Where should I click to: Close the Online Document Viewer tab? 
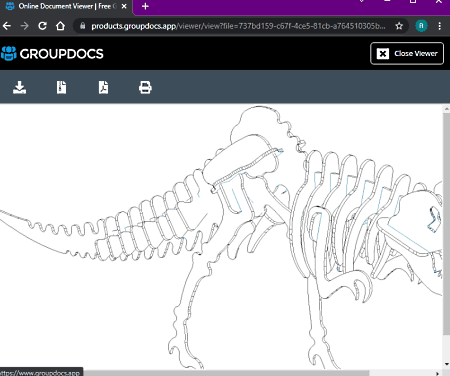click(124, 6)
